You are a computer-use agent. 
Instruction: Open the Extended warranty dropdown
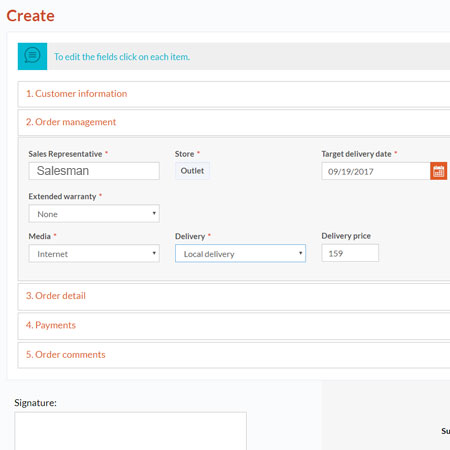pyautogui.click(x=94, y=214)
